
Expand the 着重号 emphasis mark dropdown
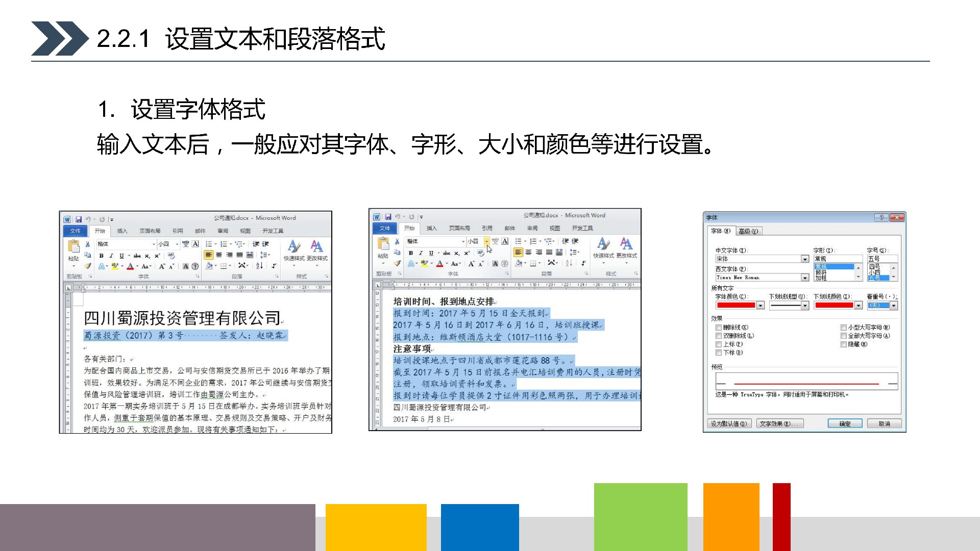tap(894, 306)
